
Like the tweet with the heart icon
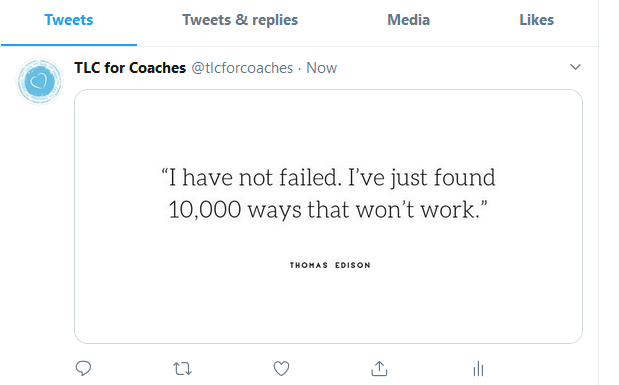281,368
